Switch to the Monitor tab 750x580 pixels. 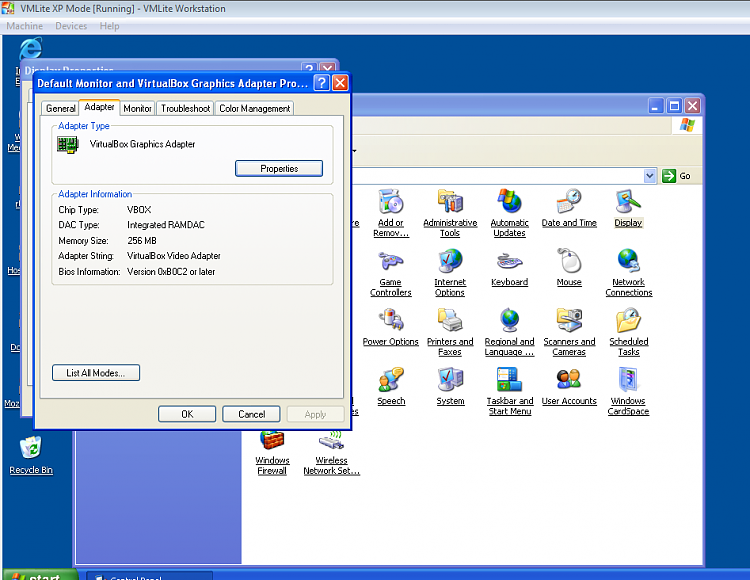[x=137, y=109]
